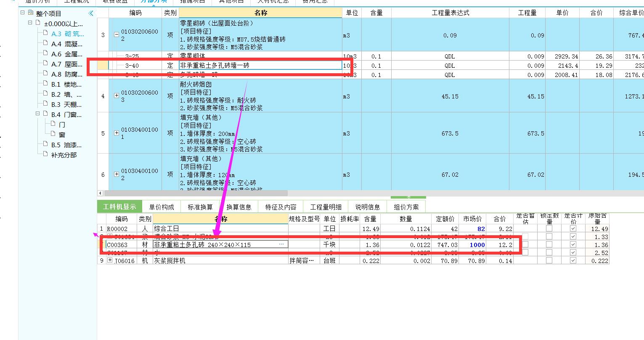Viewport: 644px width, 340px height.
Task: Click market price 1000 for C00363
Action: point(472,244)
